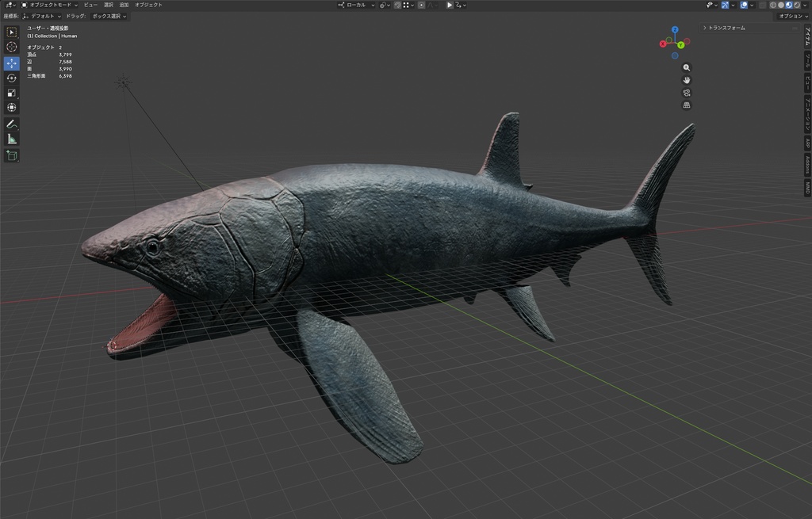Click the negative Z axis circle on gizmo
This screenshot has width=812, height=519.
[675, 55]
